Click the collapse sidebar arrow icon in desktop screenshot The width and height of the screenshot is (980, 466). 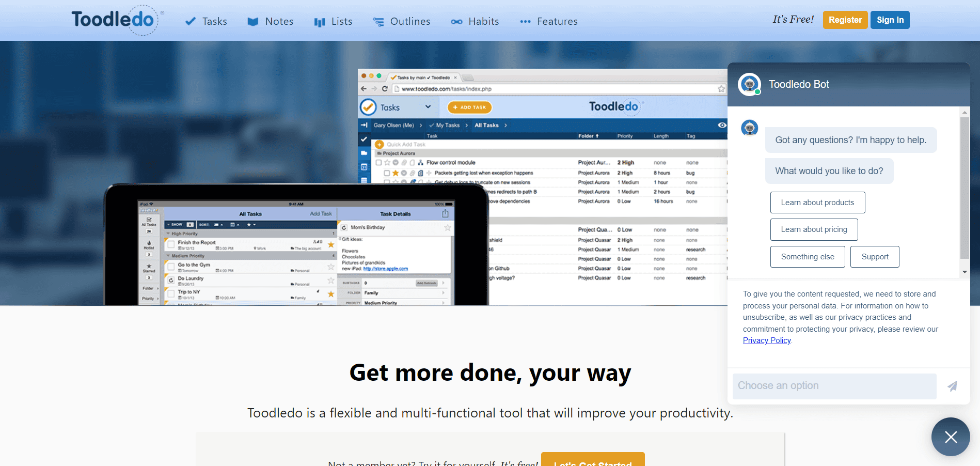pyautogui.click(x=364, y=125)
